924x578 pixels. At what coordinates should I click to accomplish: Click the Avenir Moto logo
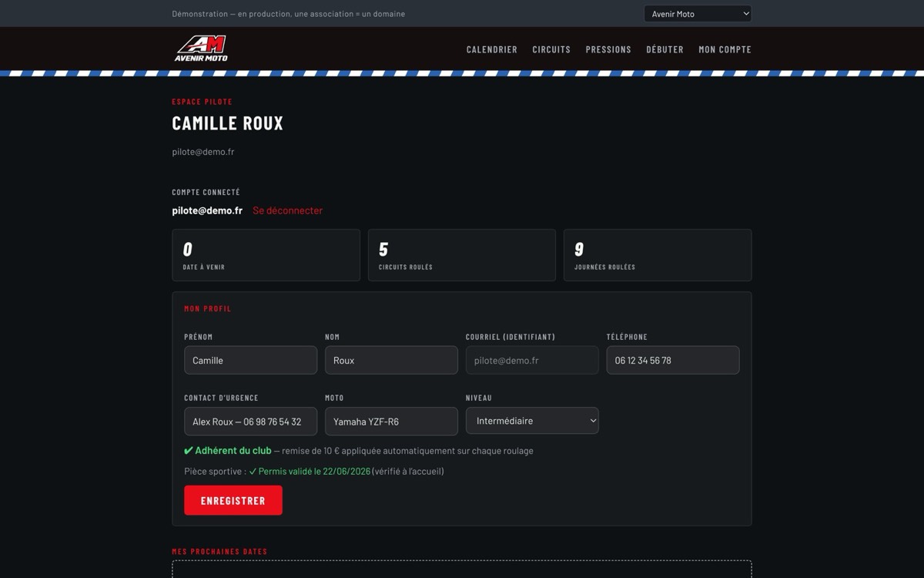pos(201,49)
